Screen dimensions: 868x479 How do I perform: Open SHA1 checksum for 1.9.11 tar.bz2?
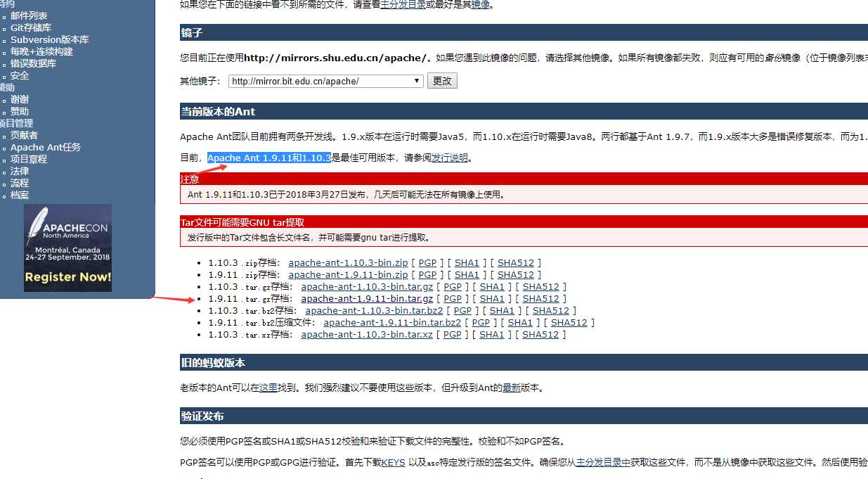coord(520,323)
